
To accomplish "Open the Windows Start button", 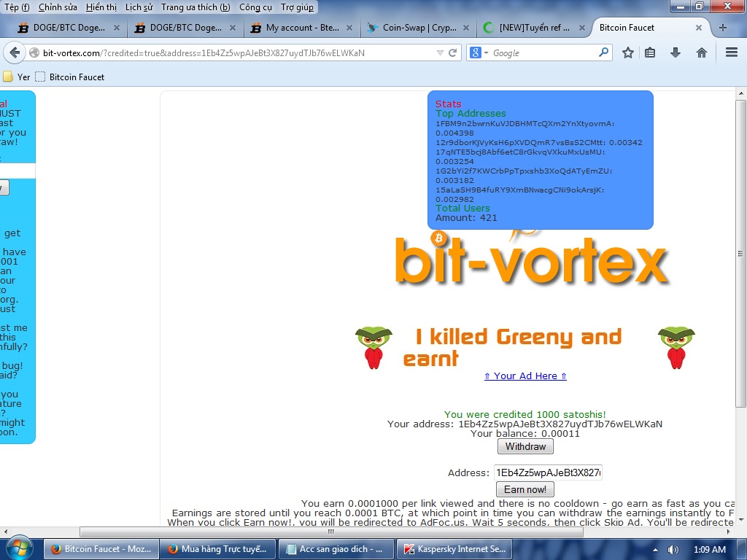I will 19,548.
